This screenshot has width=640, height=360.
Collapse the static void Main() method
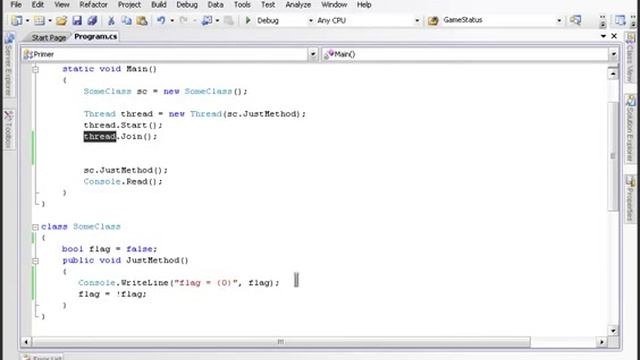[x=36, y=69]
